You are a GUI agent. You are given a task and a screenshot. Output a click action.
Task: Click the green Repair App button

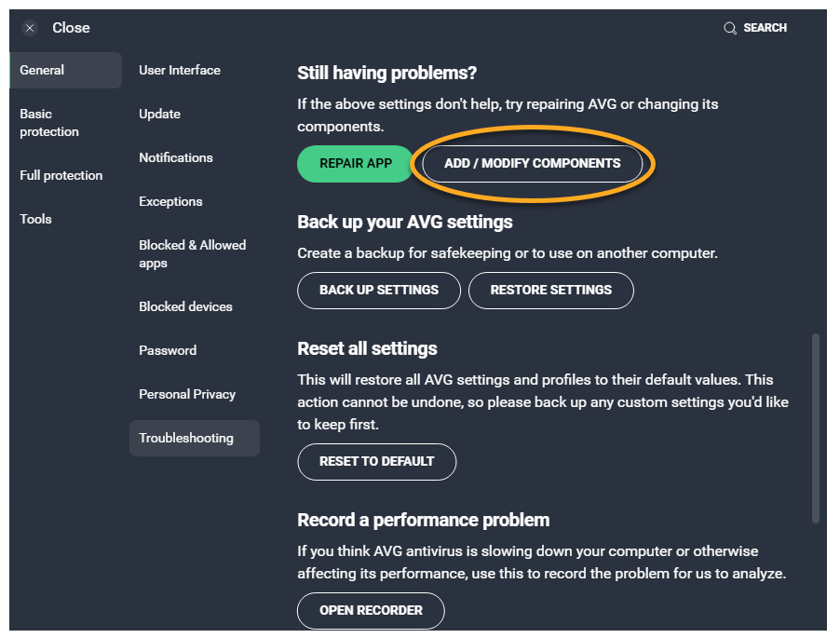pos(356,163)
